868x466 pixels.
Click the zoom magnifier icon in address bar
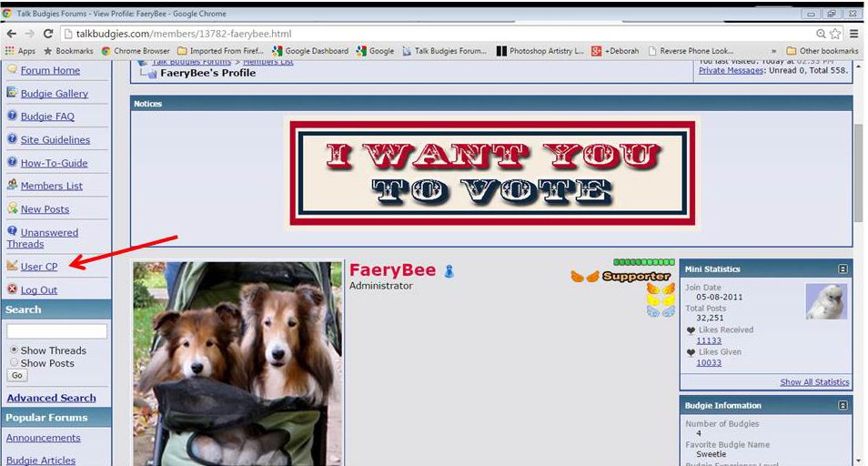[x=822, y=34]
